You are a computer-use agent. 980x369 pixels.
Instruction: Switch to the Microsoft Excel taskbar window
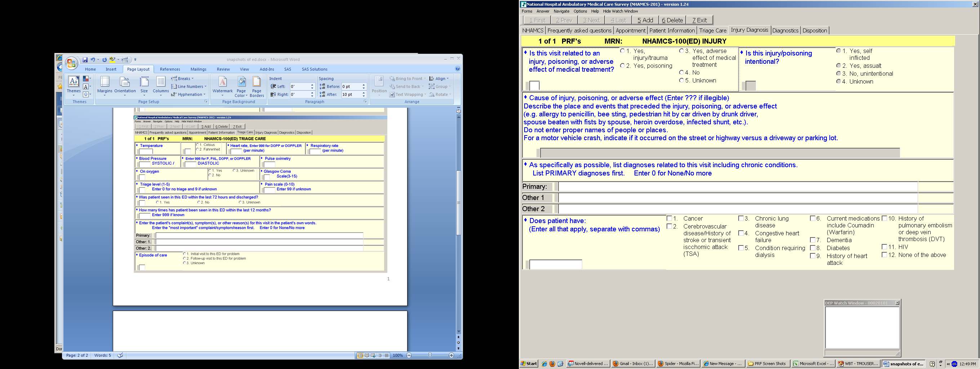tap(814, 364)
